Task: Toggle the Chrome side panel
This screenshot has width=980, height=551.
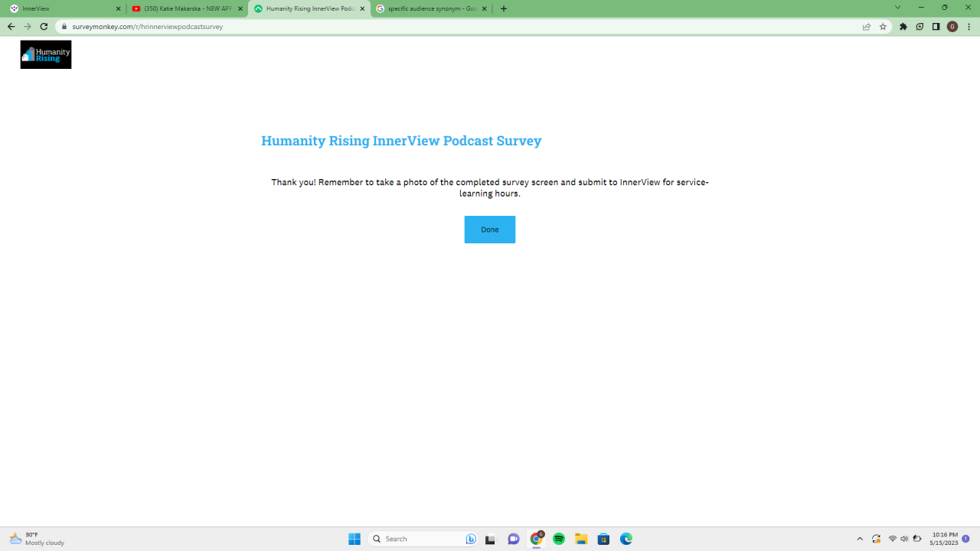Action: click(x=936, y=26)
